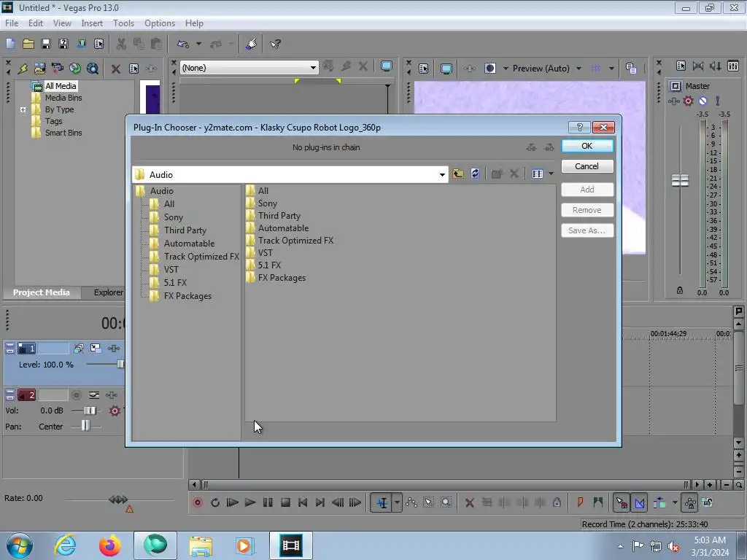
Task: Click the Split Screen View icon in preview
Action: pos(489,69)
